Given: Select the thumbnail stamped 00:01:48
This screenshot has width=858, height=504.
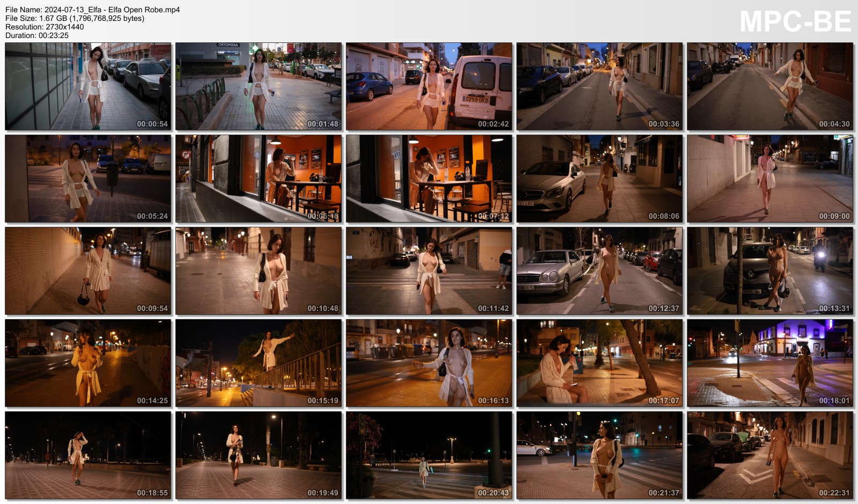Looking at the screenshot, I should pos(258,86).
